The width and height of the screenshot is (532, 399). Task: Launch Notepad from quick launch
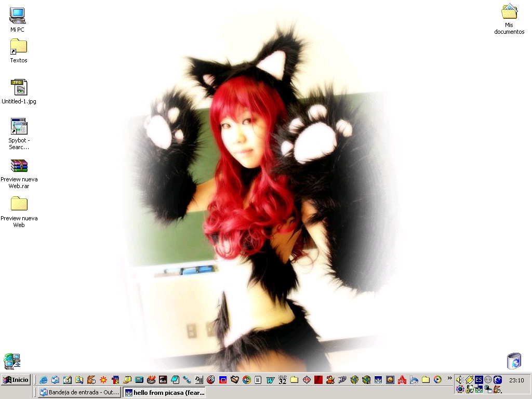258,380
